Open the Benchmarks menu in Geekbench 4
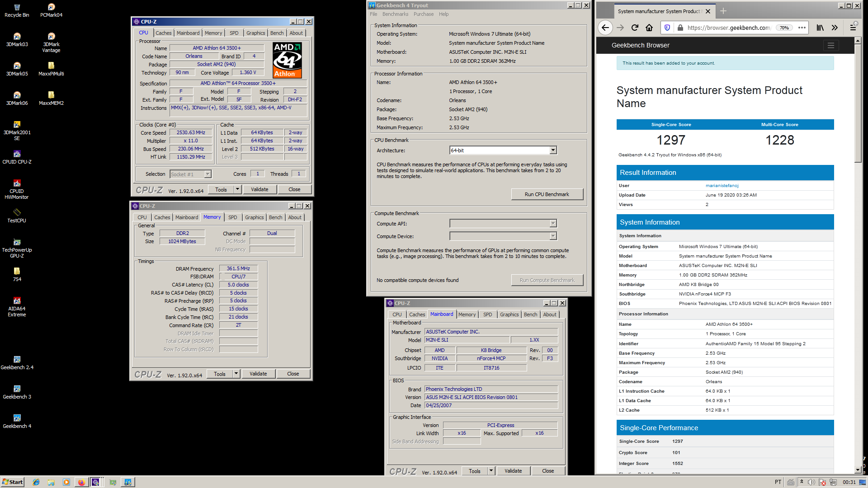 395,14
